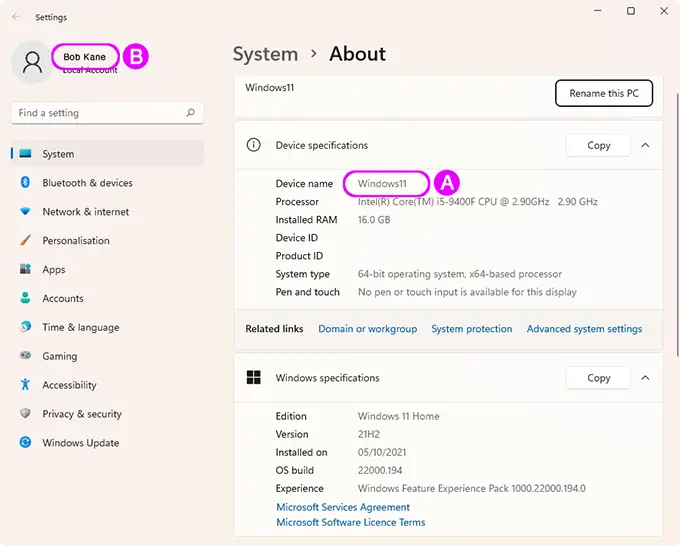Click the 16.0 GB Installed RAM value

pyautogui.click(x=374, y=220)
